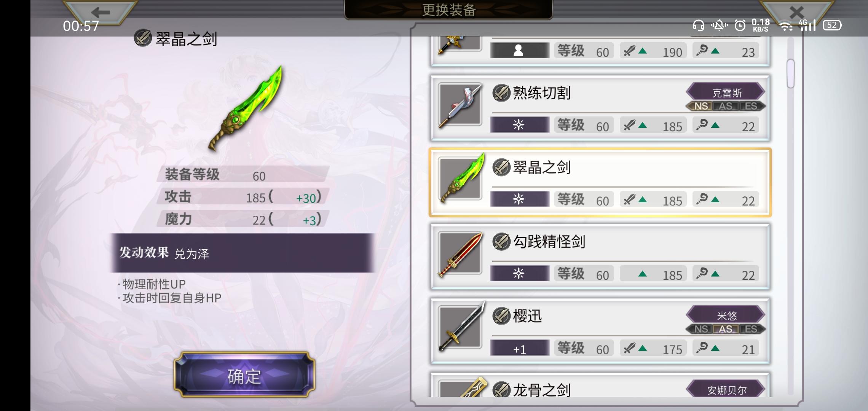Image resolution: width=868 pixels, height=411 pixels.
Task: Click the equipment list scrollbar handle
Action: click(x=791, y=73)
